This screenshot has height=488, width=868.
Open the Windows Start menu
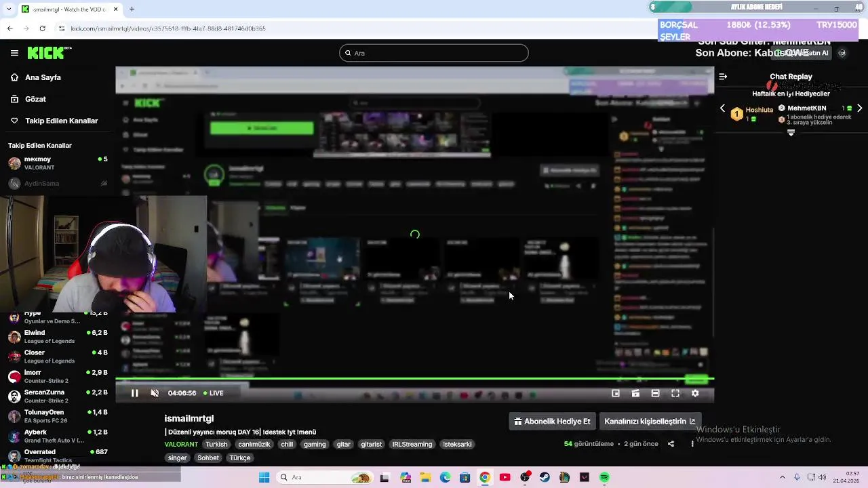[264, 477]
